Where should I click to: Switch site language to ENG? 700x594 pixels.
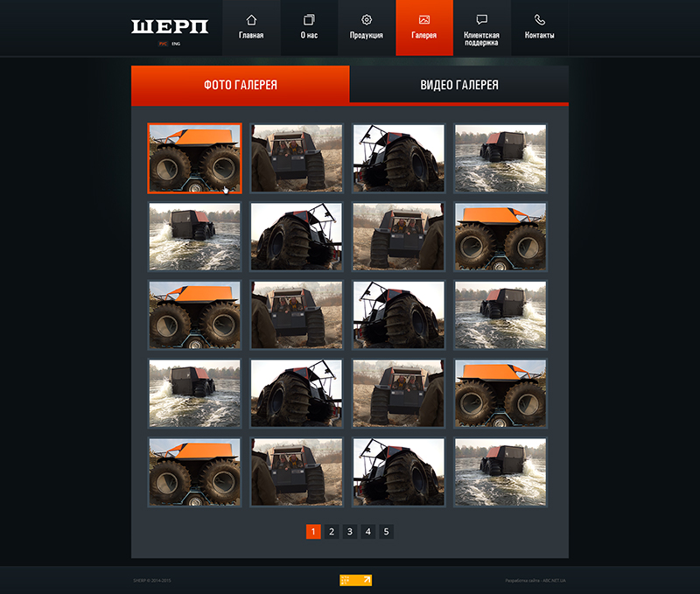176,43
